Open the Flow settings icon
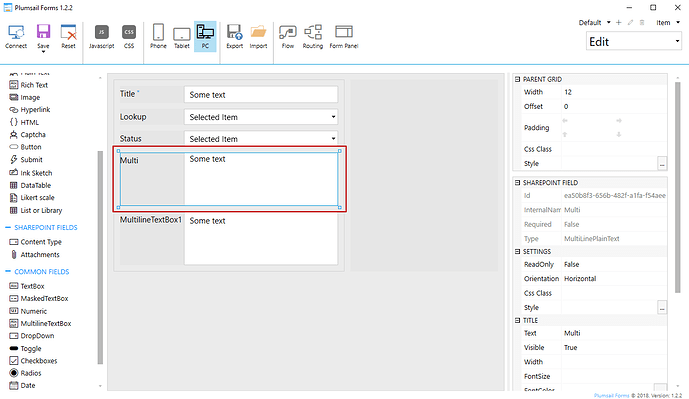The width and height of the screenshot is (689, 399). pyautogui.click(x=287, y=36)
